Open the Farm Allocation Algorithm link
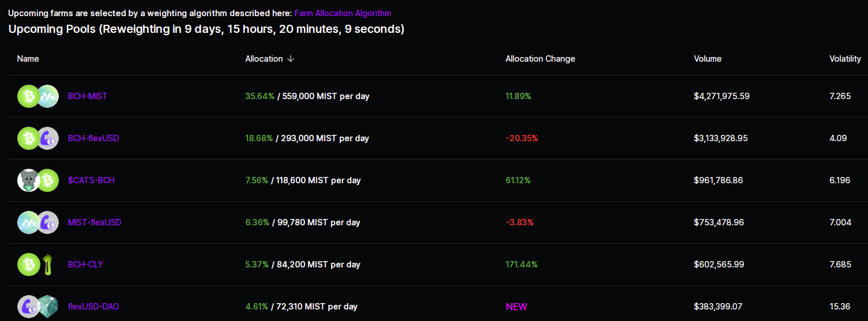This screenshot has height=321, width=868. [343, 13]
